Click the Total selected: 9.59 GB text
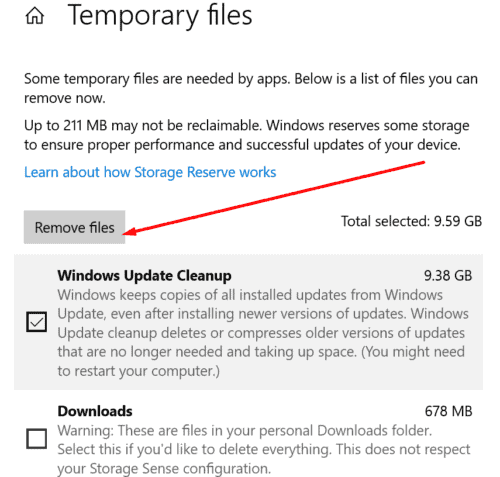The width and height of the screenshot is (500, 477). 411,221
